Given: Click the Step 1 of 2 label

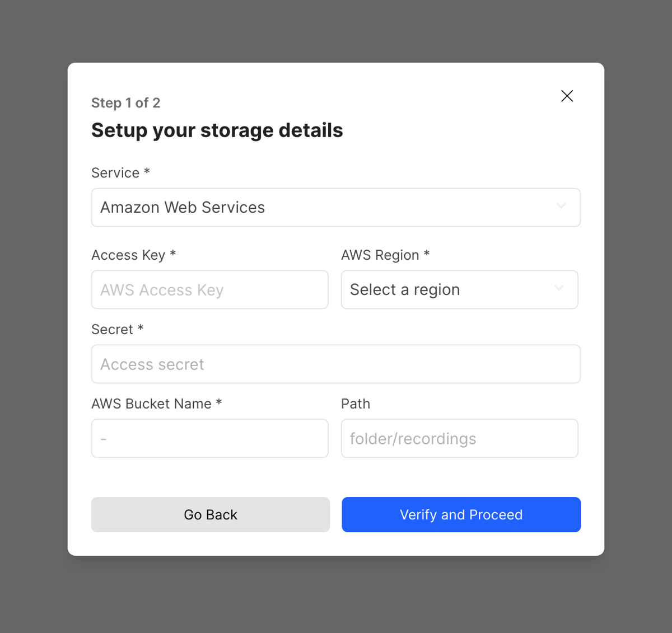Looking at the screenshot, I should coord(125,102).
